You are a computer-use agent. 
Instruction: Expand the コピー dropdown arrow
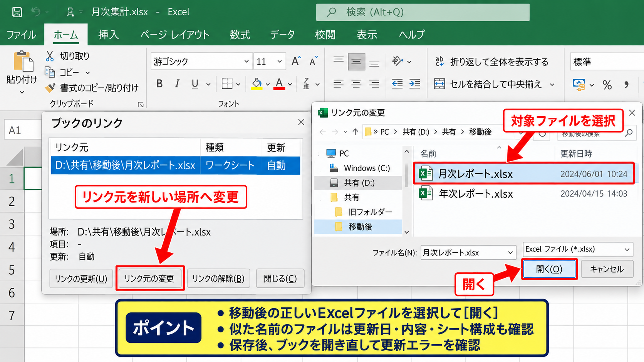click(x=87, y=72)
